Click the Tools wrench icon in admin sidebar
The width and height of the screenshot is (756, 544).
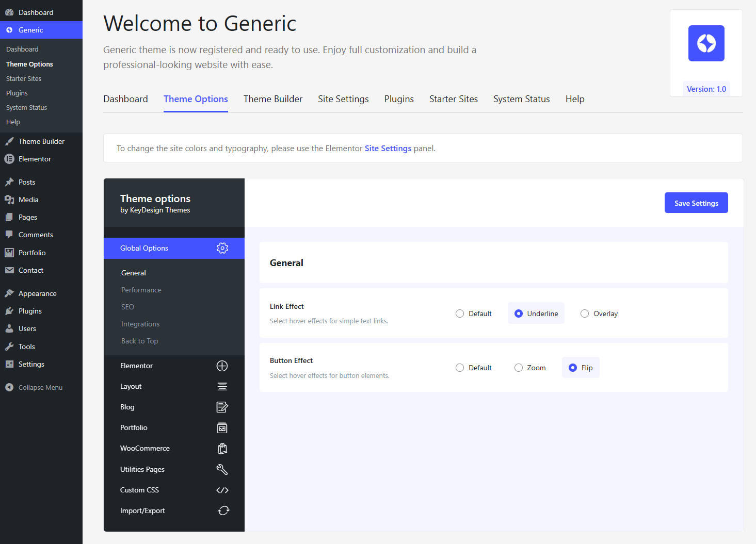click(9, 347)
